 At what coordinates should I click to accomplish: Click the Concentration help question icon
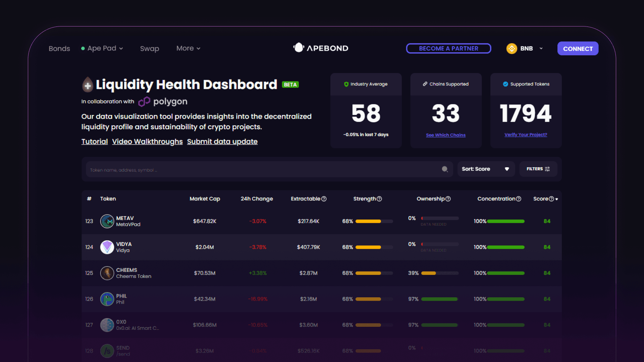(x=519, y=199)
